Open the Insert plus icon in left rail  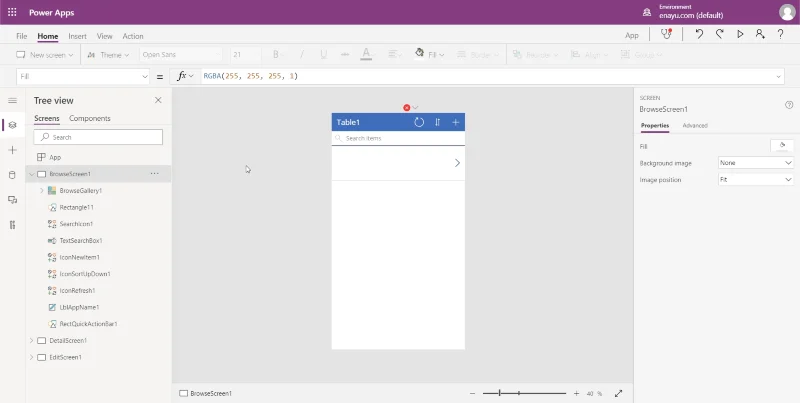coord(13,150)
